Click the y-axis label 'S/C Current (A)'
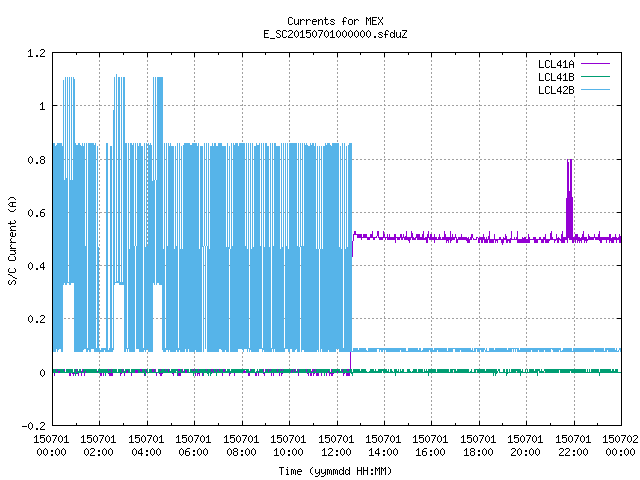 (x=12, y=241)
